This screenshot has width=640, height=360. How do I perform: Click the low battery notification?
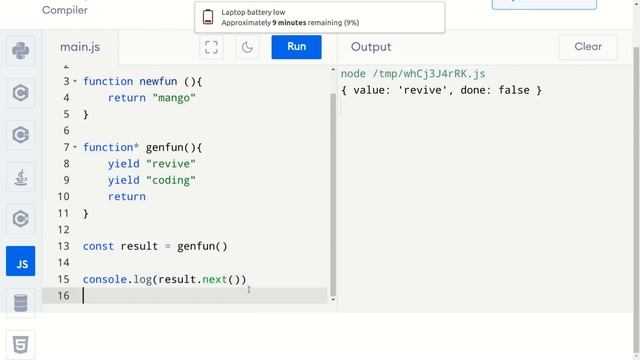pyautogui.click(x=320, y=17)
